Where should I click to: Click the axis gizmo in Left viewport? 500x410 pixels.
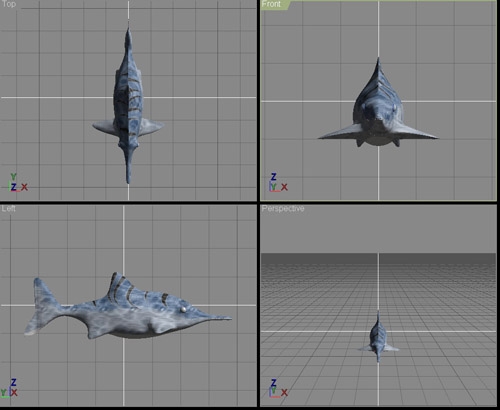[9, 388]
